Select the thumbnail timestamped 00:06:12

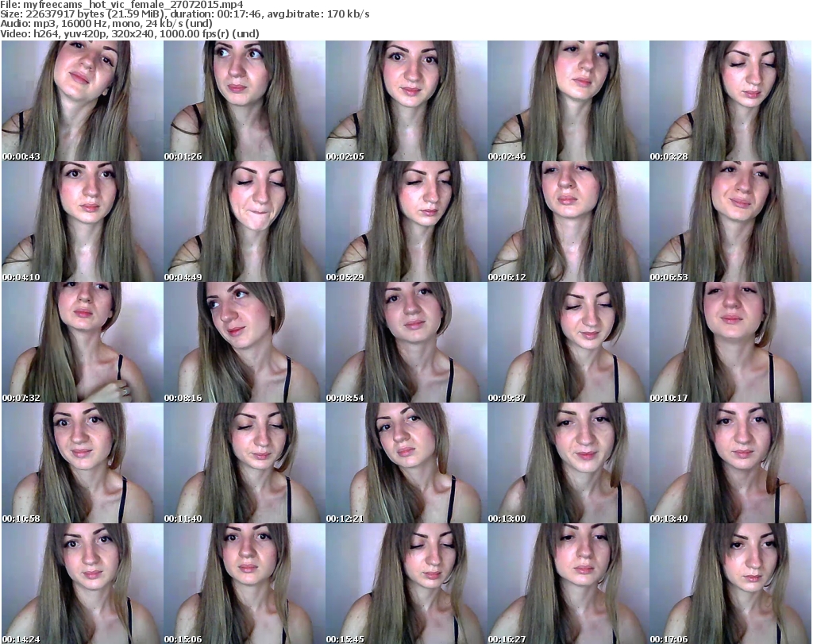click(568, 222)
